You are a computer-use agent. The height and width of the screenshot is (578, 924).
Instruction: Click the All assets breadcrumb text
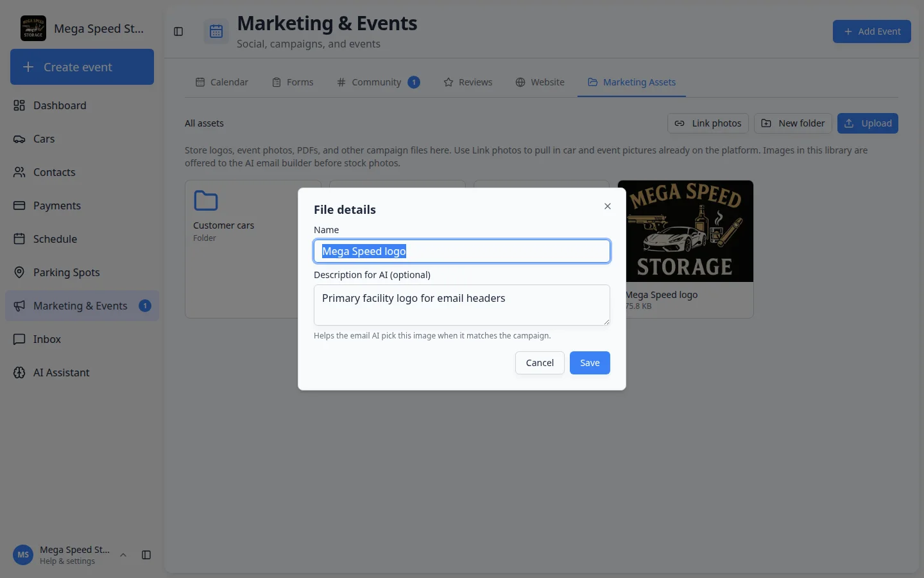click(x=204, y=123)
